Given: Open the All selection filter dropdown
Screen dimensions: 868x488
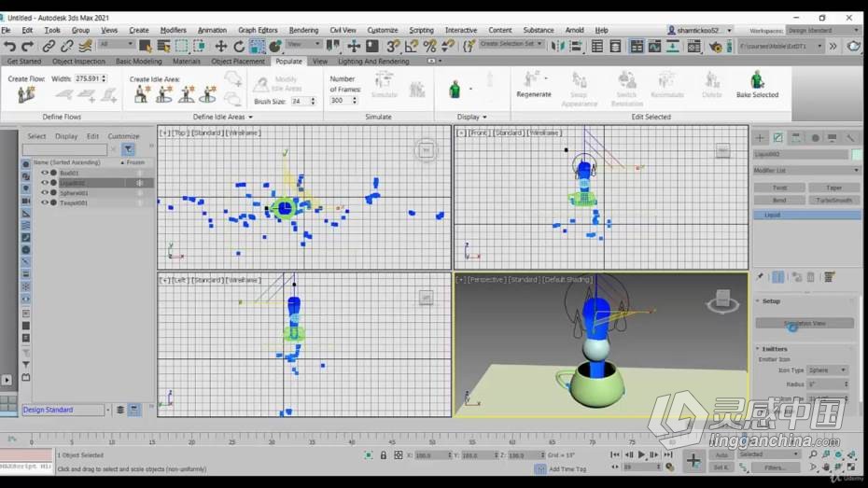Looking at the screenshot, I should 117,44.
